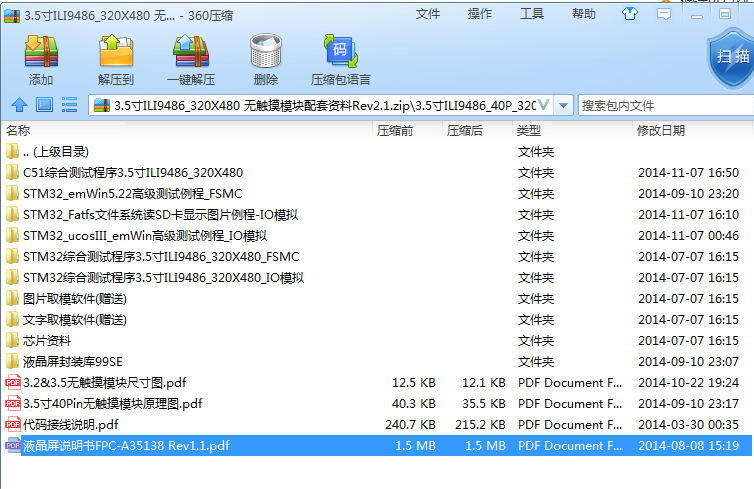This screenshot has width=754, height=489.
Task: Select the file 液晶屏说明书FPC-A35138 Rev1.1.pdf
Action: [126, 446]
